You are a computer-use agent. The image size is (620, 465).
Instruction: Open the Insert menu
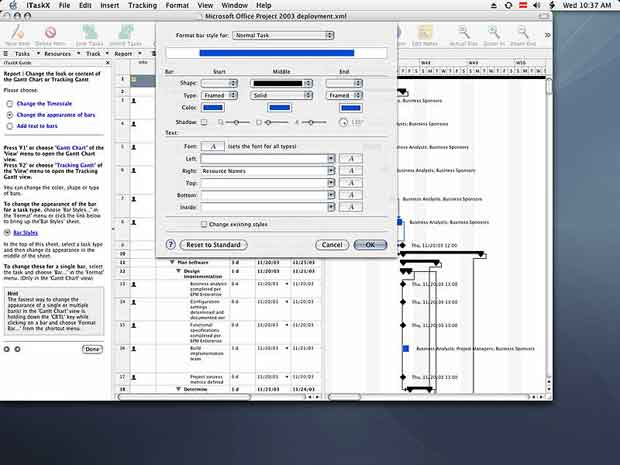[110, 5]
